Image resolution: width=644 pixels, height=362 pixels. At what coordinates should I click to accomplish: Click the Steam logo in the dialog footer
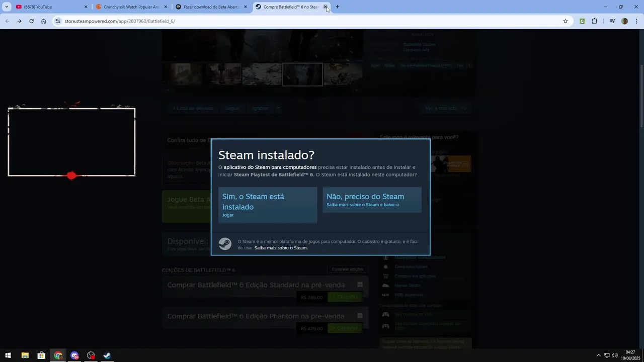coord(225,244)
